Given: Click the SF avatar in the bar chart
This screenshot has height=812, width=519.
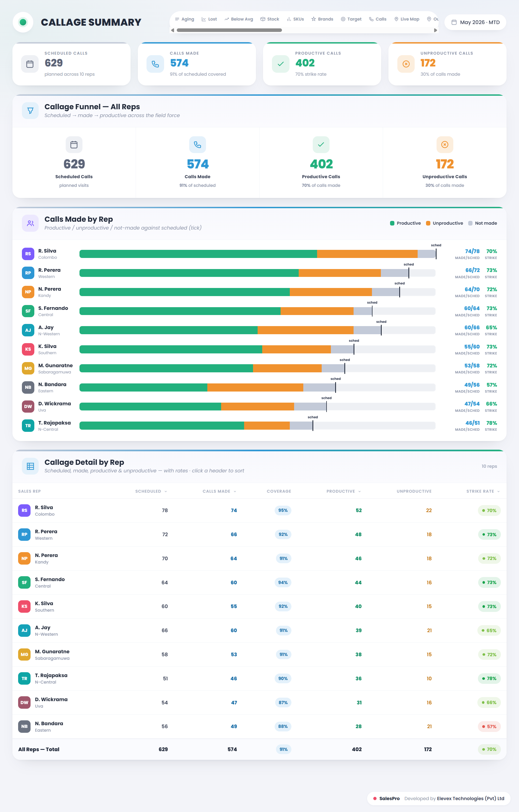Looking at the screenshot, I should coord(28,311).
